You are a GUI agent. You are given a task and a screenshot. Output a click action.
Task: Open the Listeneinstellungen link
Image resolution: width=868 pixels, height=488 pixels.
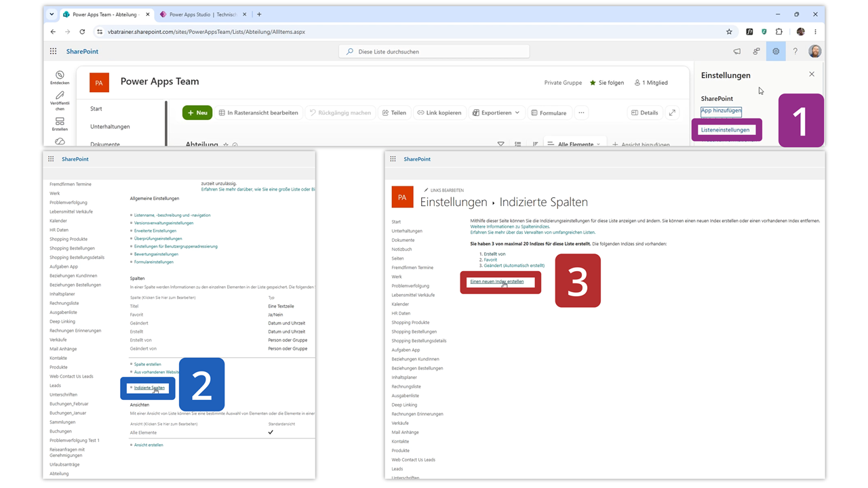(726, 129)
